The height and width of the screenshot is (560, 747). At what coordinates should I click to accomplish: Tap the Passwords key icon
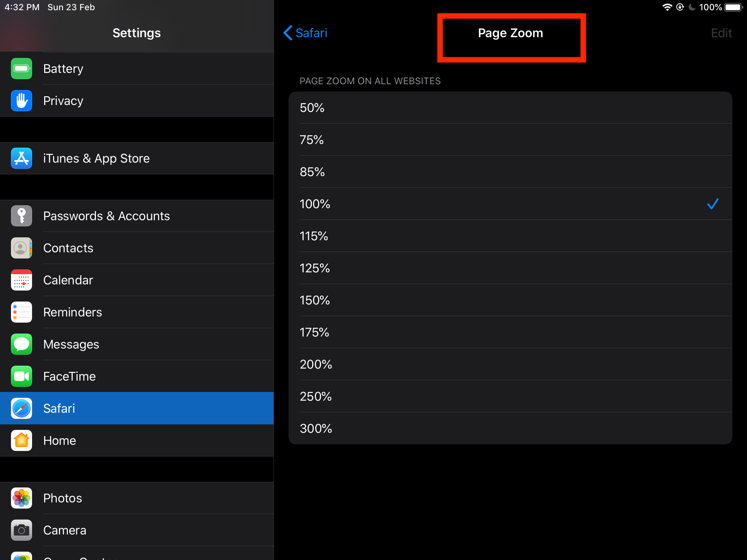(x=22, y=216)
